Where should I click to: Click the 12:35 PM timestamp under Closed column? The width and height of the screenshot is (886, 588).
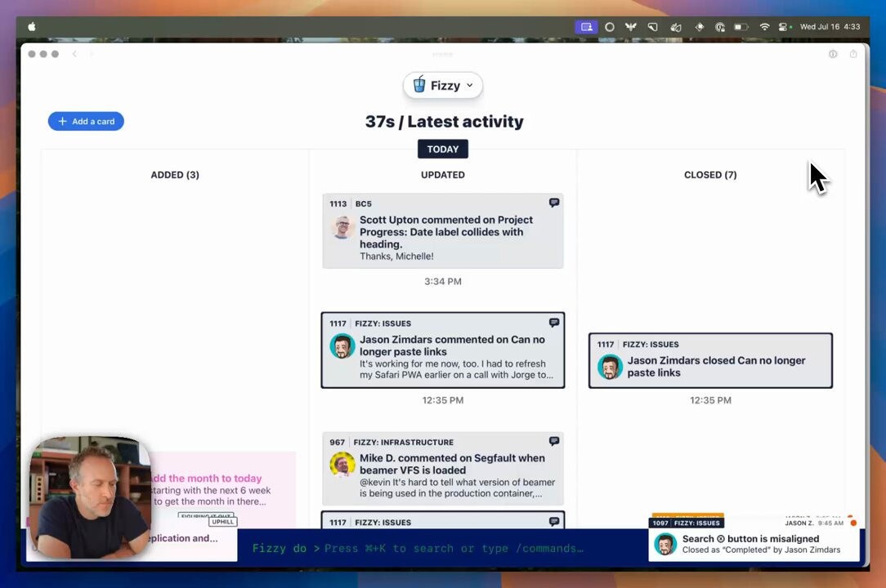tap(710, 400)
